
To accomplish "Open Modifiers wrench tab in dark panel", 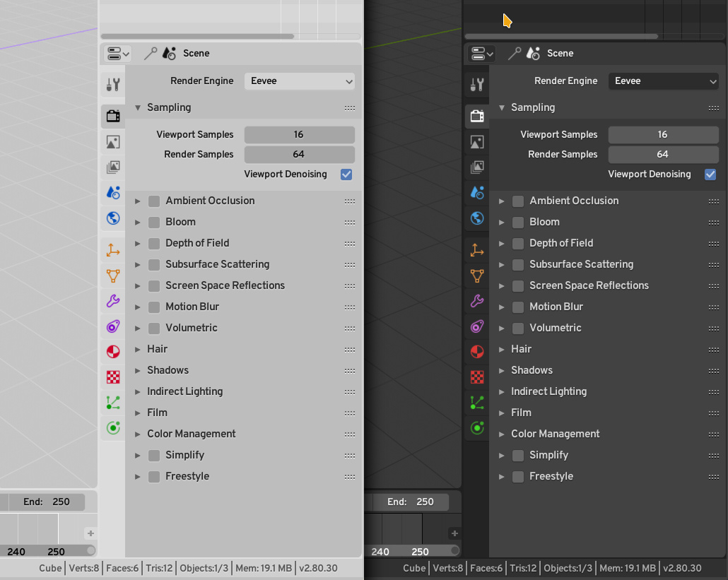I will tap(477, 301).
